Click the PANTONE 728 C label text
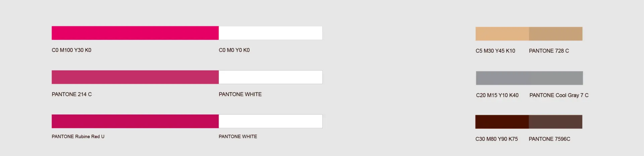 (x=549, y=51)
